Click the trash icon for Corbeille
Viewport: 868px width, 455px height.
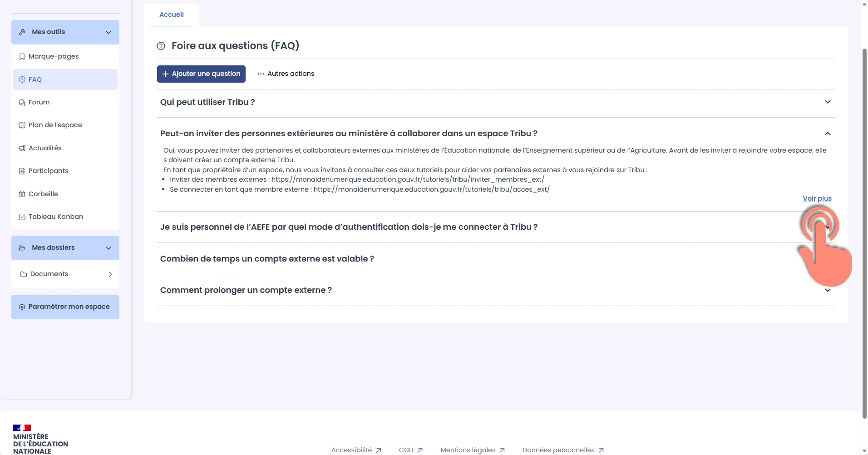[22, 194]
